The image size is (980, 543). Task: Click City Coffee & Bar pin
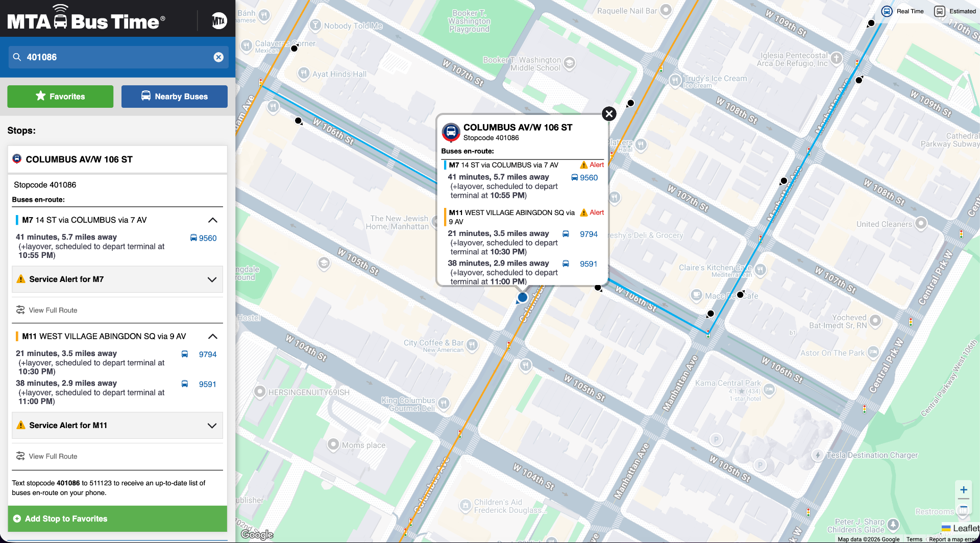click(472, 345)
